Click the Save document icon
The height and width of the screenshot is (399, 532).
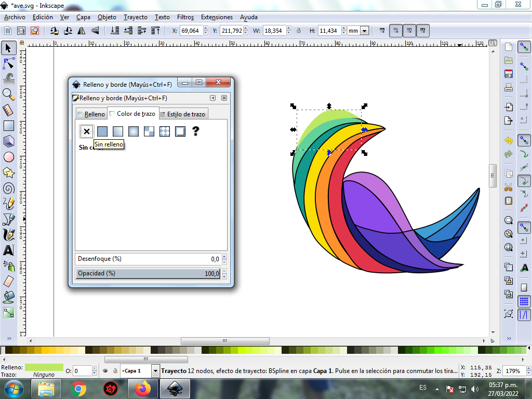pyautogui.click(x=509, y=74)
